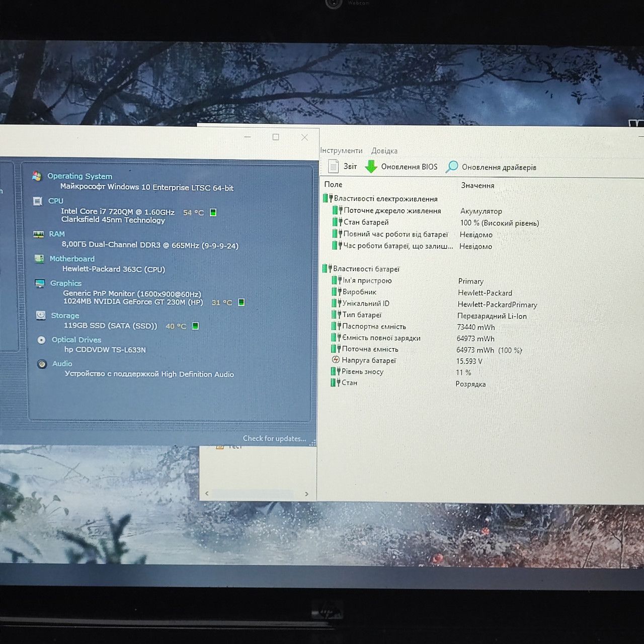The width and height of the screenshot is (644, 644).
Task: Click the Graphics monitor icon in Speccy
Action: (40, 283)
